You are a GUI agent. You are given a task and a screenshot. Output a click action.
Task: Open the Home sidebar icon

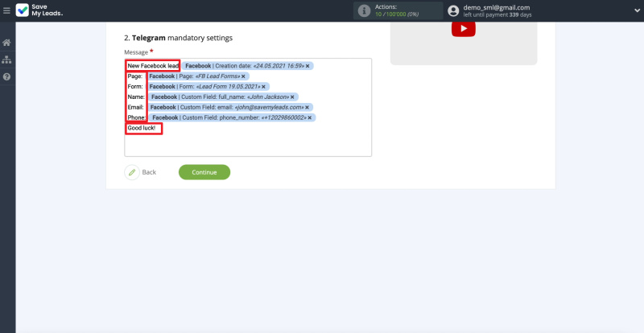click(x=6, y=43)
